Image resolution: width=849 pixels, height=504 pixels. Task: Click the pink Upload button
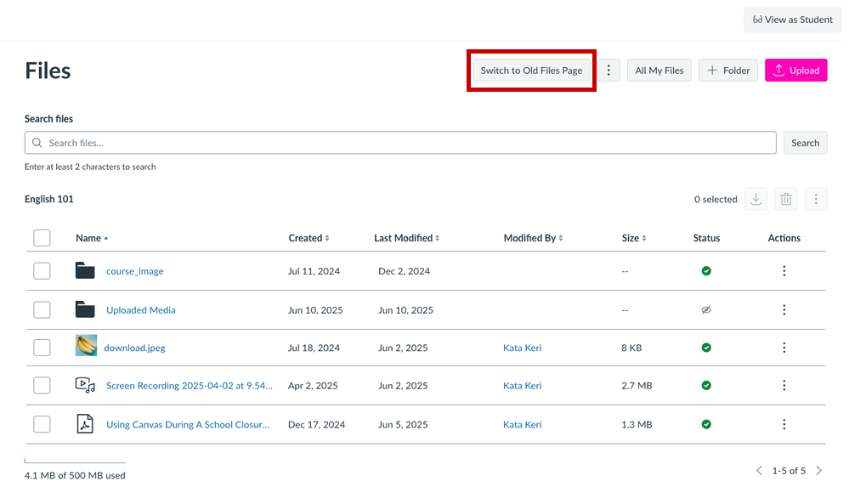[x=795, y=71]
